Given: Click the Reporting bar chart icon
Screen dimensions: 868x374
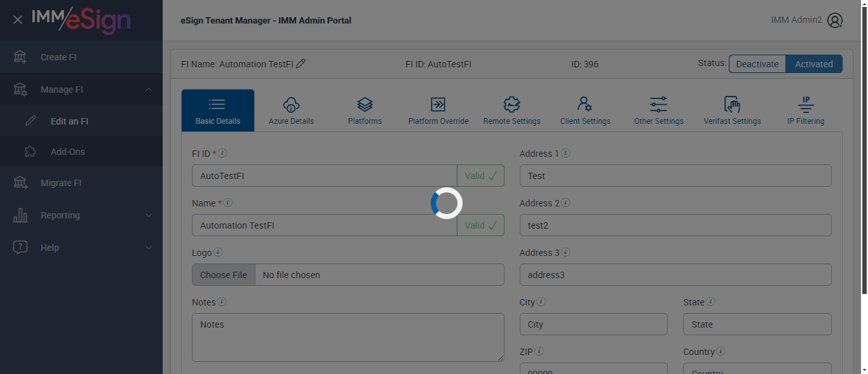Looking at the screenshot, I should [x=20, y=215].
